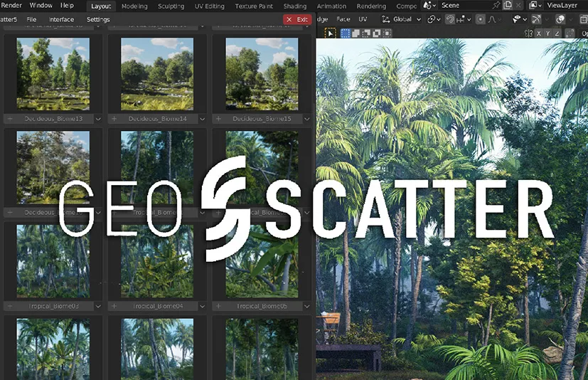The image size is (588, 380).
Task: Open the snap-to element dropdown
Action: coord(464,19)
